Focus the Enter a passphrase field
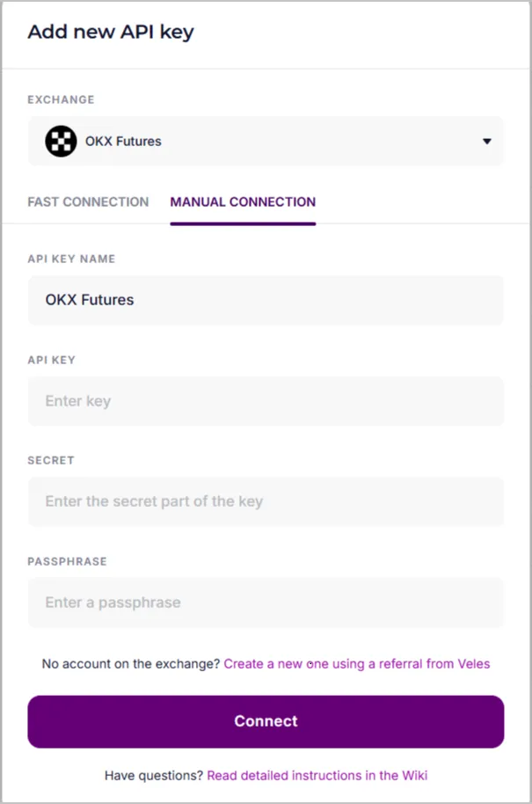This screenshot has height=804, width=532. 266,603
